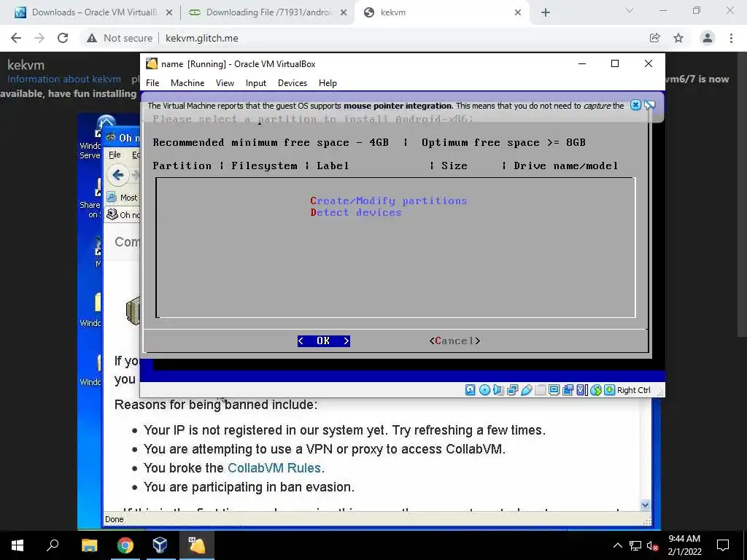The image size is (747, 560).
Task: Open the Devices menu in VirtualBox
Action: click(293, 83)
